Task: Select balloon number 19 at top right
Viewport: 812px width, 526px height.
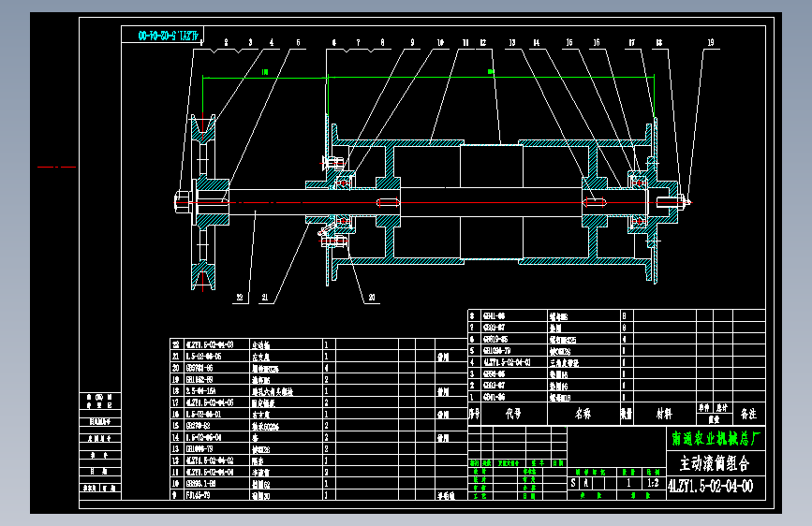Action: [x=711, y=42]
